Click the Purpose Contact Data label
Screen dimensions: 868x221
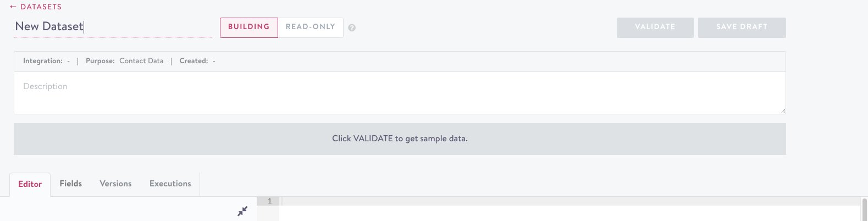(125, 61)
